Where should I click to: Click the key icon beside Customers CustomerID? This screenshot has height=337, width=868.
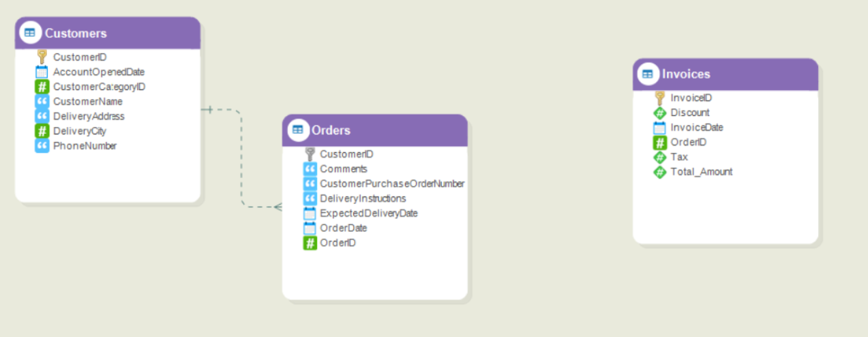click(42, 57)
